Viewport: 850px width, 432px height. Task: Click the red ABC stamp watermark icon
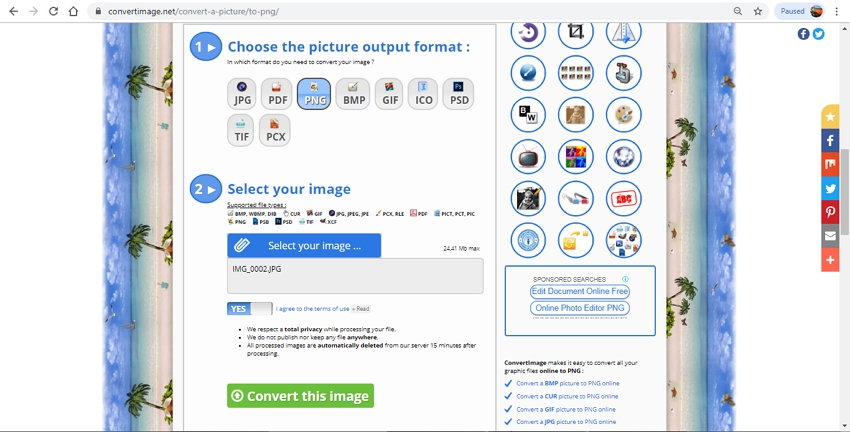(624, 198)
